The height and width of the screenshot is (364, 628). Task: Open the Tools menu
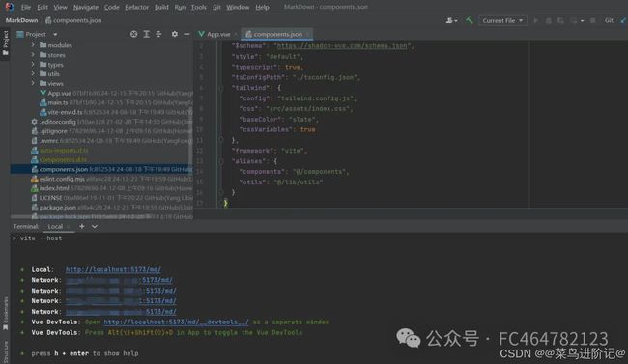coord(199,7)
